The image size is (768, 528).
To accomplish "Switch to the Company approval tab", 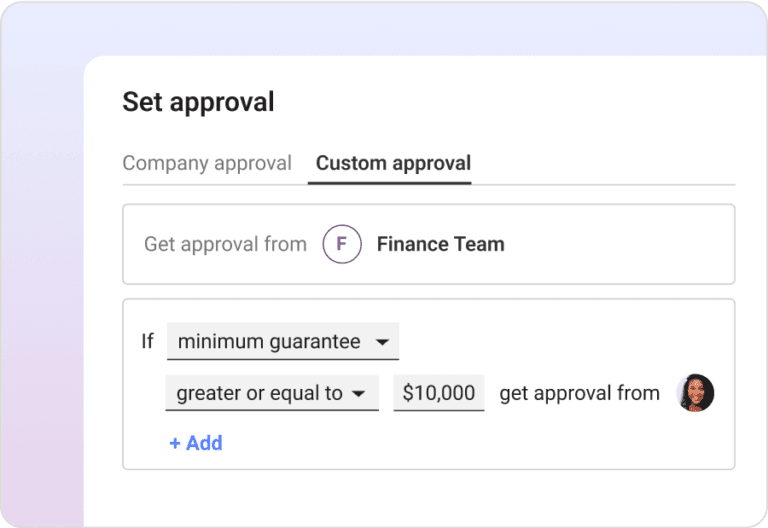I will [207, 164].
